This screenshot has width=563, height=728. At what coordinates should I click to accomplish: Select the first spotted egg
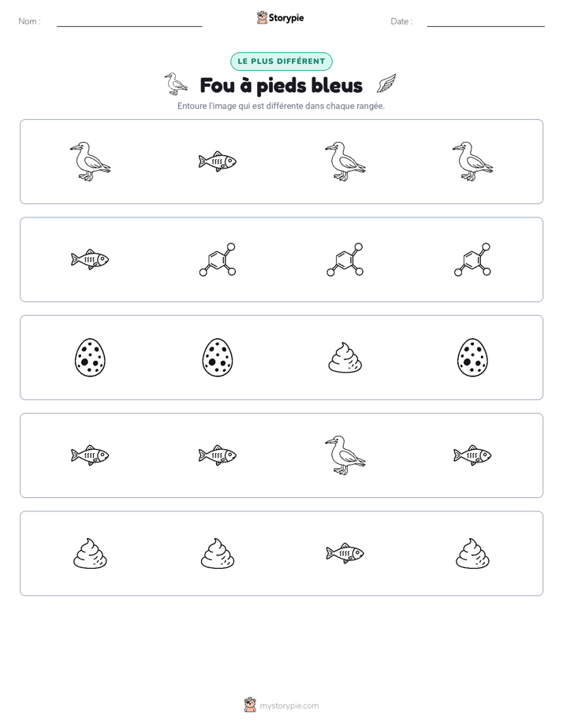point(90,358)
